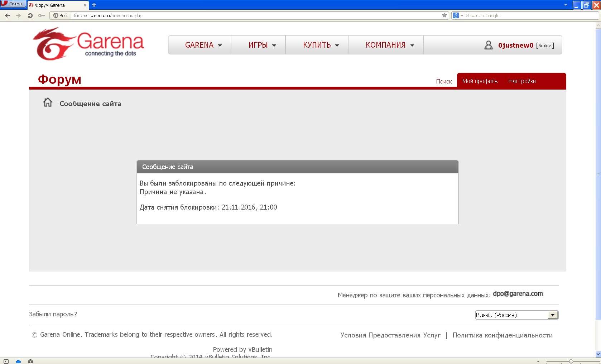This screenshot has width=601, height=364.
Task: Click the dpo@garena.com email link
Action: [x=518, y=294]
